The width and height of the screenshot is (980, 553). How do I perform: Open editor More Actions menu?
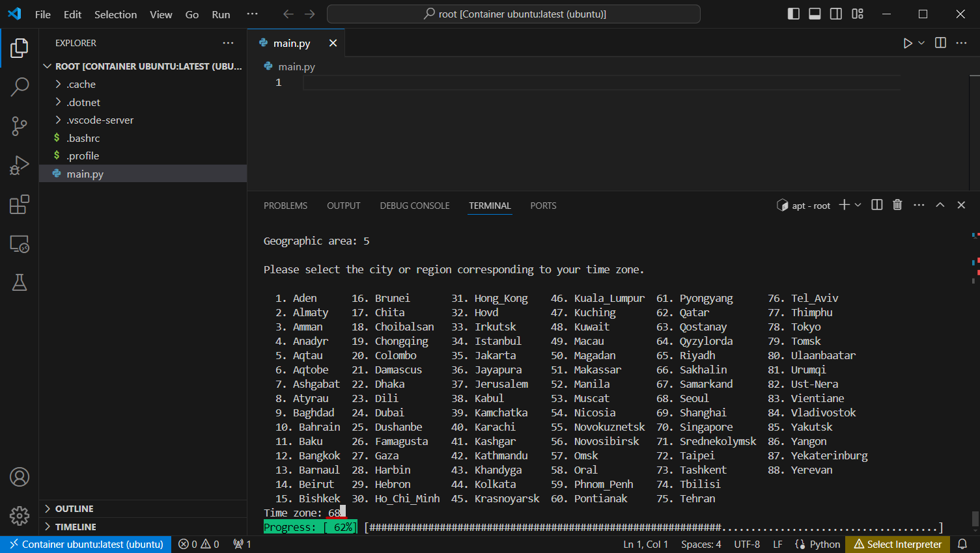pos(961,43)
